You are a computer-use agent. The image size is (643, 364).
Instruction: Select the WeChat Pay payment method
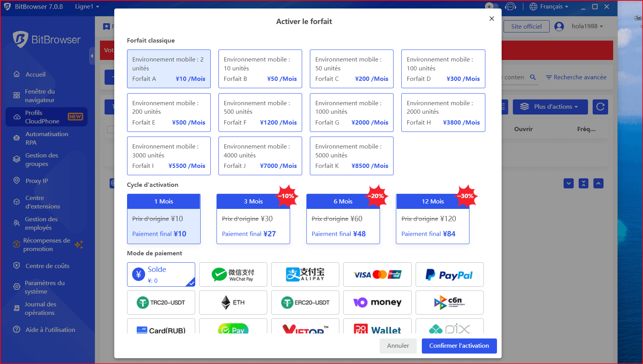click(233, 275)
